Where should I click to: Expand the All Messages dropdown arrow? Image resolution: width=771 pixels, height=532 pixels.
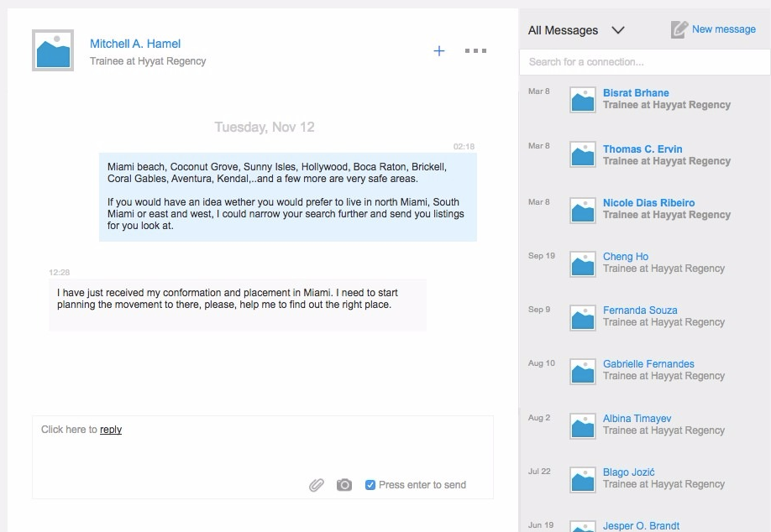[618, 30]
